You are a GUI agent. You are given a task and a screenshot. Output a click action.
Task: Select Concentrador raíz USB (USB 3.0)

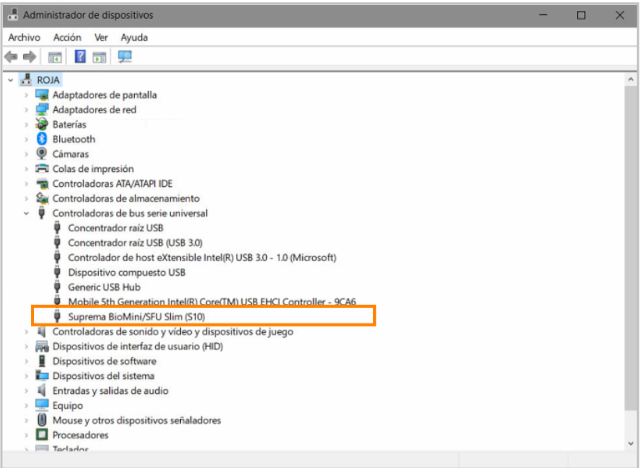(x=135, y=243)
